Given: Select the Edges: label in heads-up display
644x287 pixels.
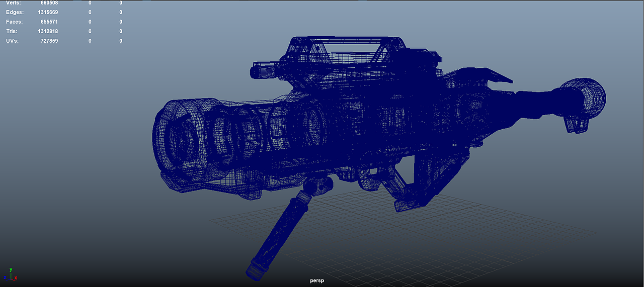Looking at the screenshot, I should pos(14,12).
